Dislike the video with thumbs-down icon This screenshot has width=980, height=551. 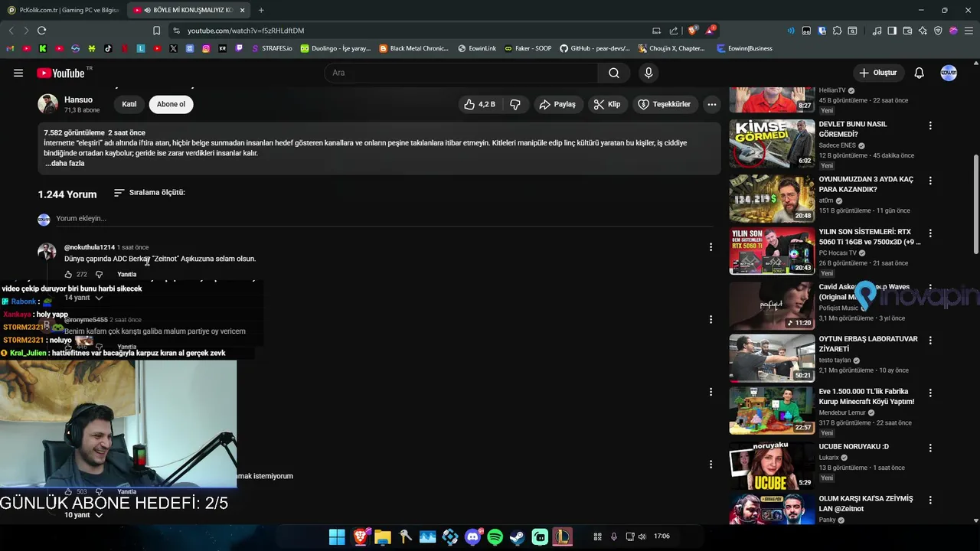point(515,104)
